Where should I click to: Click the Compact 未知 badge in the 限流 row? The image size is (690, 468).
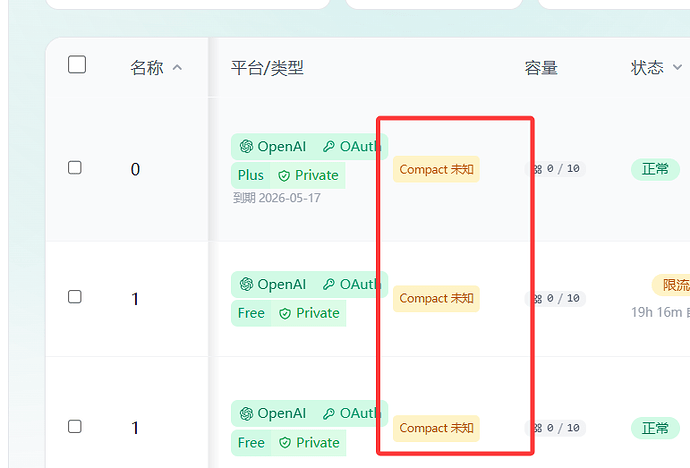(x=436, y=299)
